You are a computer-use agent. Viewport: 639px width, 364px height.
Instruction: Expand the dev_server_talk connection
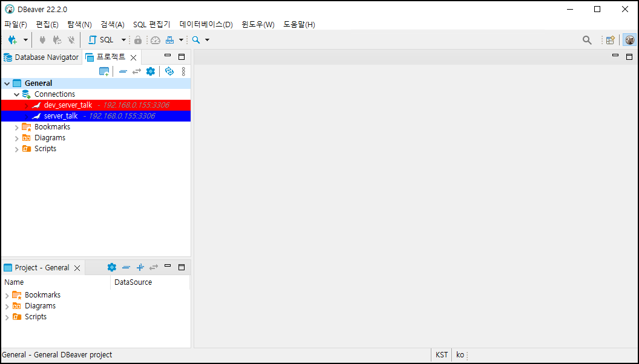(27, 105)
